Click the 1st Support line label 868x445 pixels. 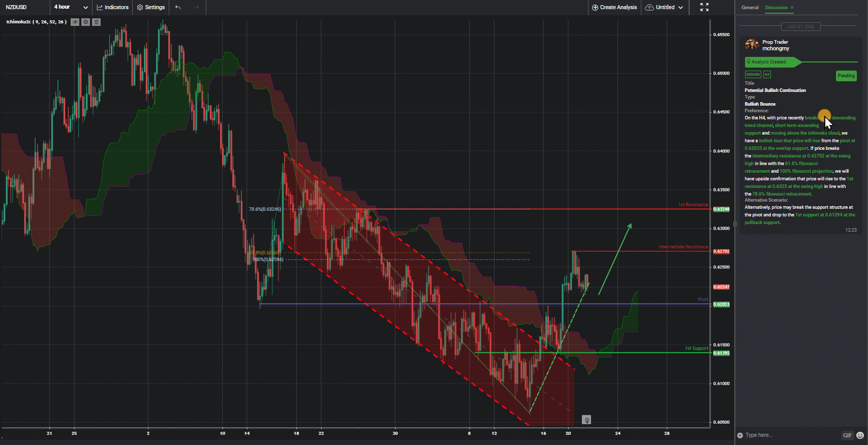(696, 348)
